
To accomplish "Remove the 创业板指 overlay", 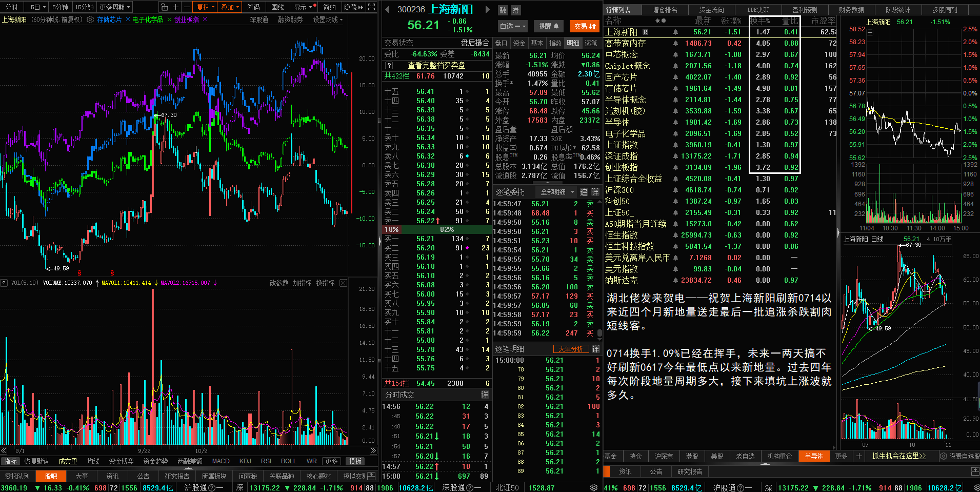I will point(205,19).
